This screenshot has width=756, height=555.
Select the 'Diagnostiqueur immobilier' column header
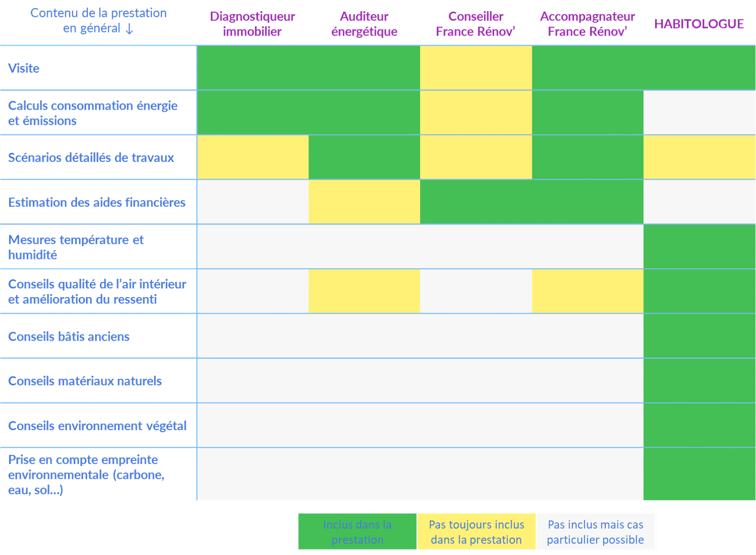click(x=252, y=24)
